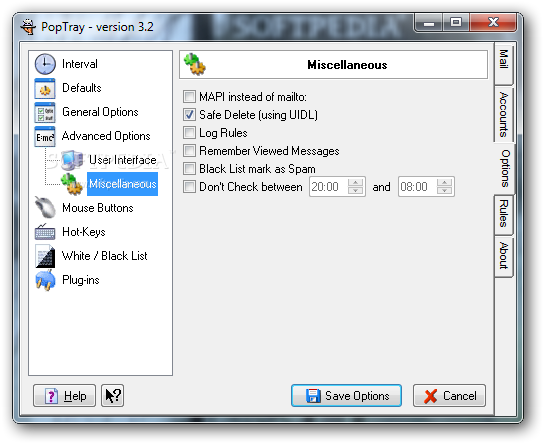The image size is (544, 444).
Task: Toggle Remember Viewed Messages checkbox
Action: (x=189, y=151)
